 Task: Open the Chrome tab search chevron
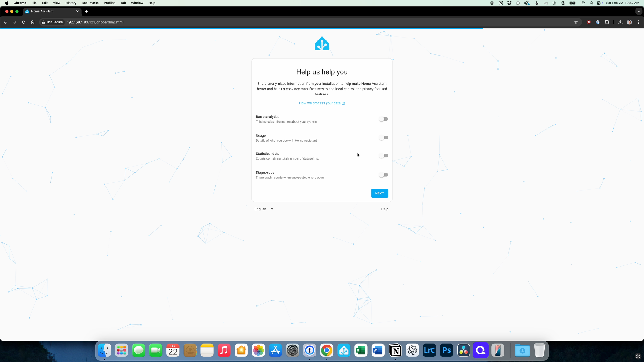point(639,11)
